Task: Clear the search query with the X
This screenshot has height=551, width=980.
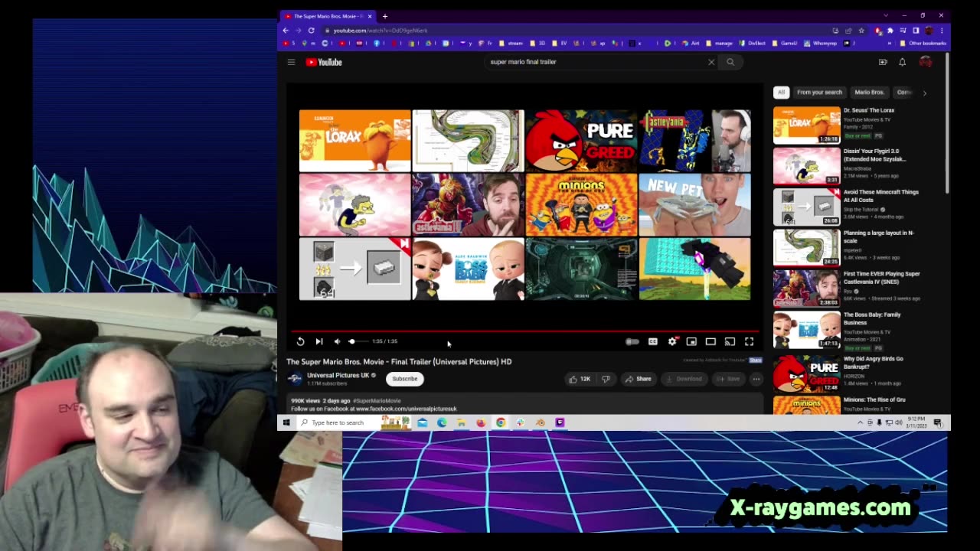Action: pyautogui.click(x=711, y=62)
